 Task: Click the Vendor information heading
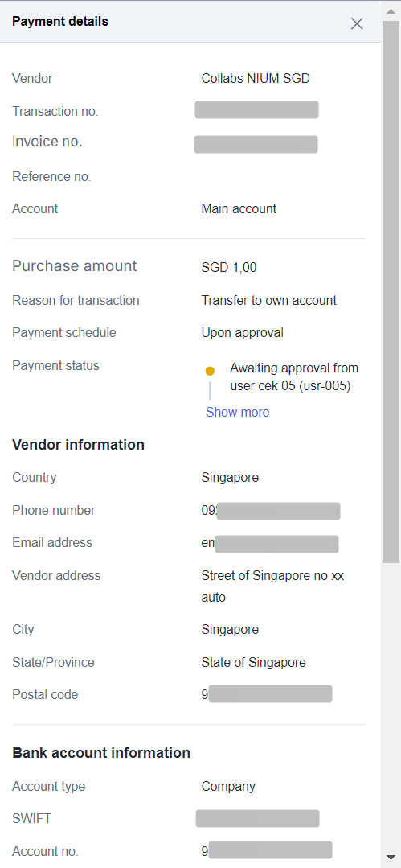(x=79, y=445)
